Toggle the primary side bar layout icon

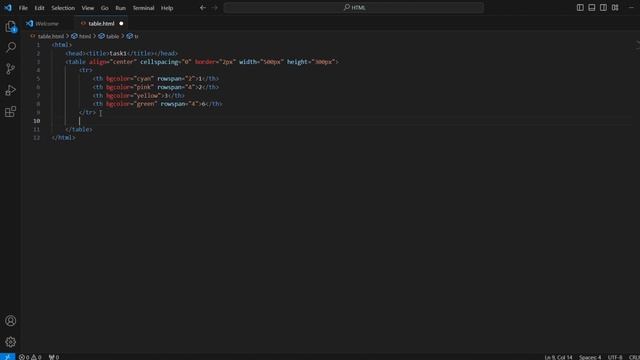pyautogui.click(x=580, y=7)
